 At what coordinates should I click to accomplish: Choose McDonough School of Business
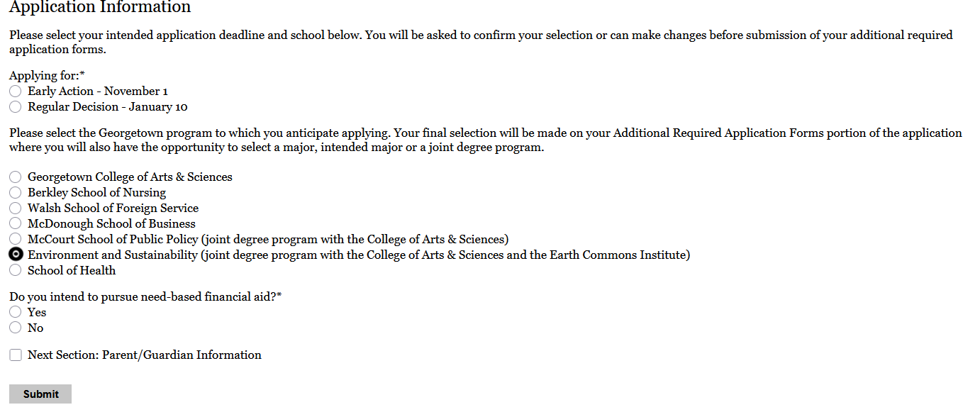15,223
